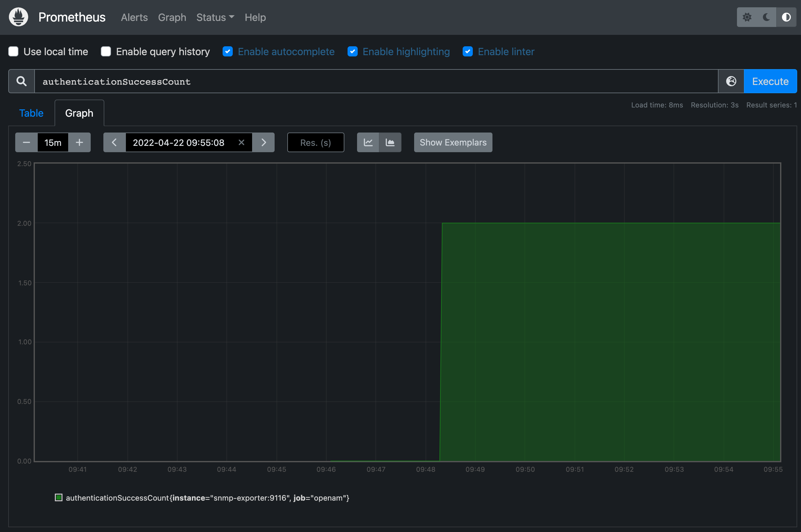801x532 pixels.
Task: Switch to light theme sun icon
Action: (747, 17)
